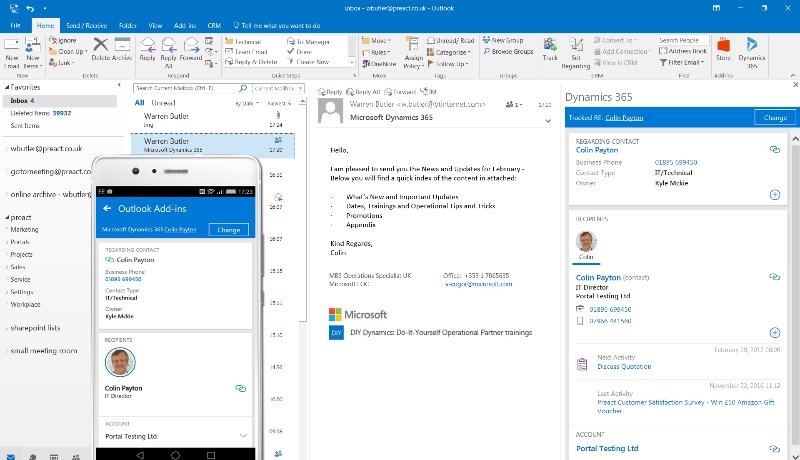Click New Group
The width and height of the screenshot is (800, 460).
point(503,40)
